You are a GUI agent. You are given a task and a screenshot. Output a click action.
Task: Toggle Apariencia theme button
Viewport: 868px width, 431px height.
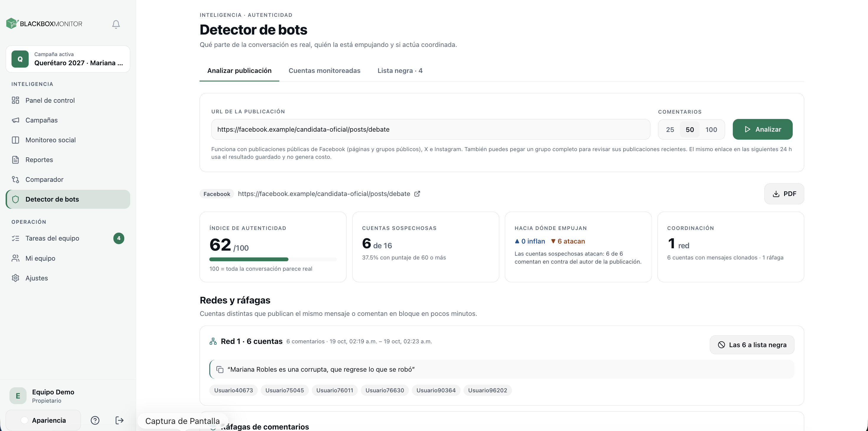(x=43, y=420)
